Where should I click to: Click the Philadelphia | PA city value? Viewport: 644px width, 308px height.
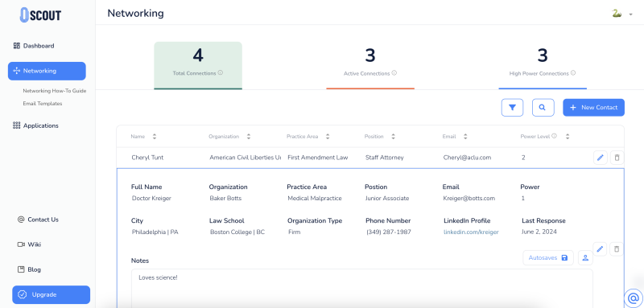pyautogui.click(x=155, y=232)
